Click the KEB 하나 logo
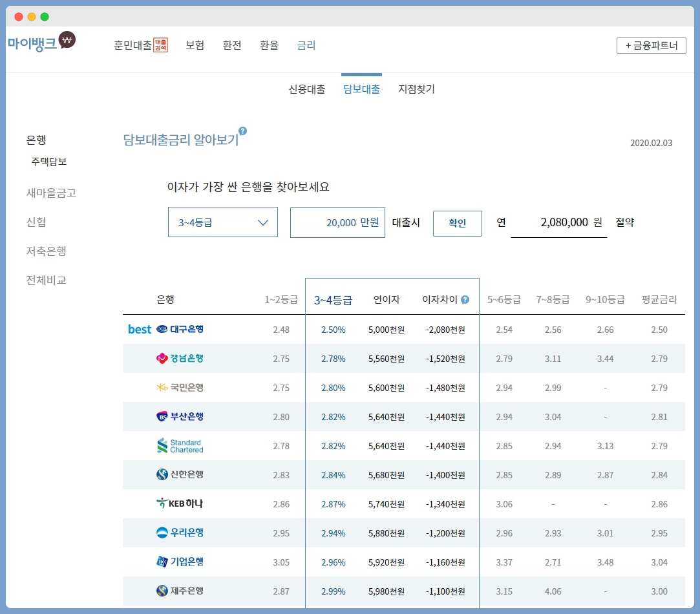Image resolution: width=700 pixels, height=614 pixels. click(179, 503)
